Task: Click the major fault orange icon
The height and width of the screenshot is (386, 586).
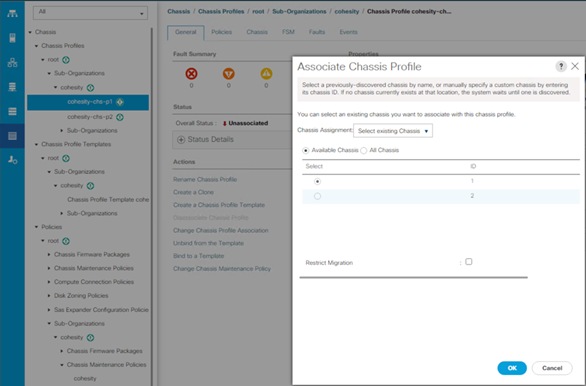Action: point(229,74)
